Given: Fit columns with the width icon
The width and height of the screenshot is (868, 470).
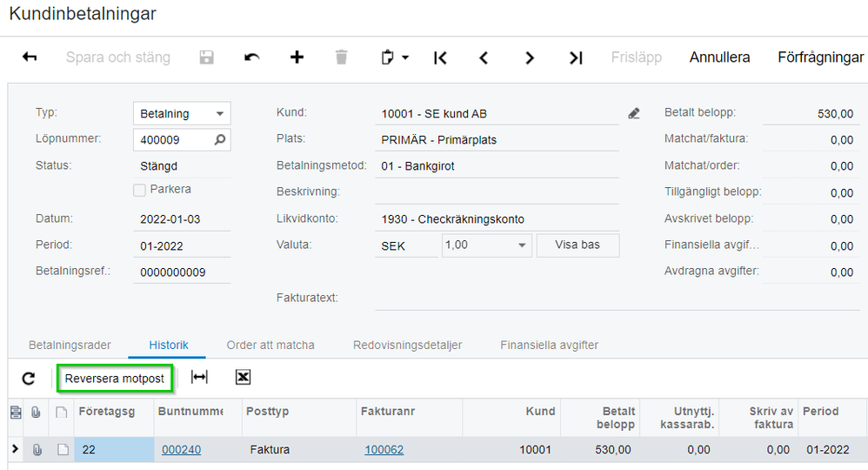Looking at the screenshot, I should point(199,378).
